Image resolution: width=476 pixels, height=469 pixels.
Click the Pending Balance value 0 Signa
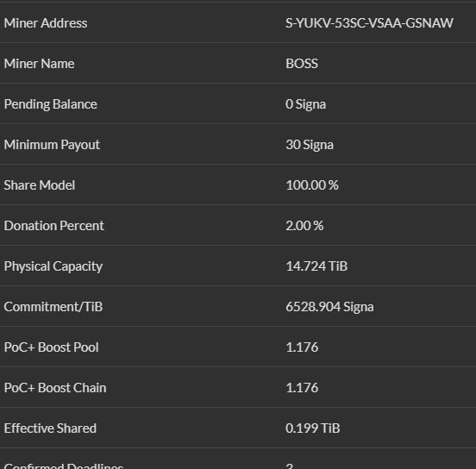[x=305, y=104]
